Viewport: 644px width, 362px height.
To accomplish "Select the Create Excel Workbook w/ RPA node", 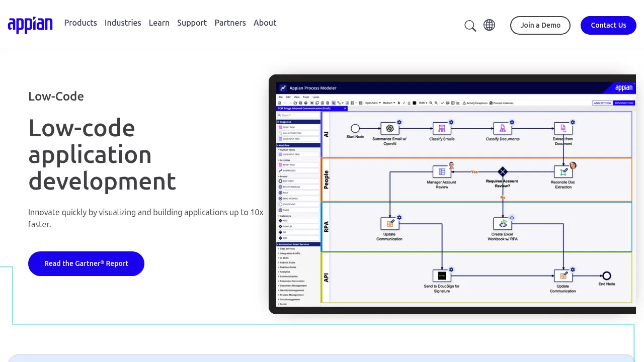I will coord(503,224).
